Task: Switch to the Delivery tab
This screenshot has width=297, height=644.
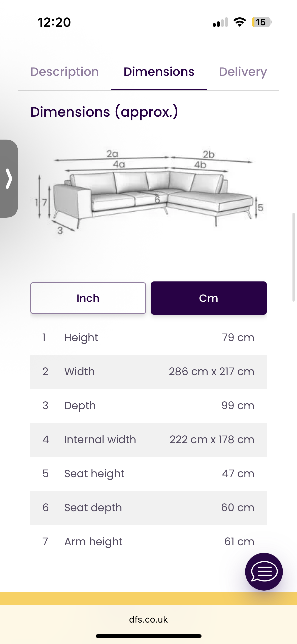Action: [243, 72]
